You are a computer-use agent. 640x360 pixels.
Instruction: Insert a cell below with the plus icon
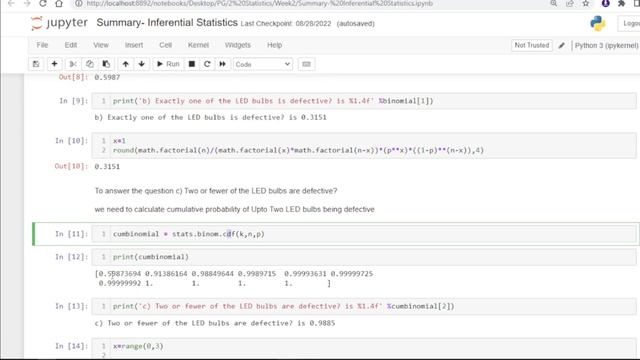pyautogui.click(x=54, y=64)
